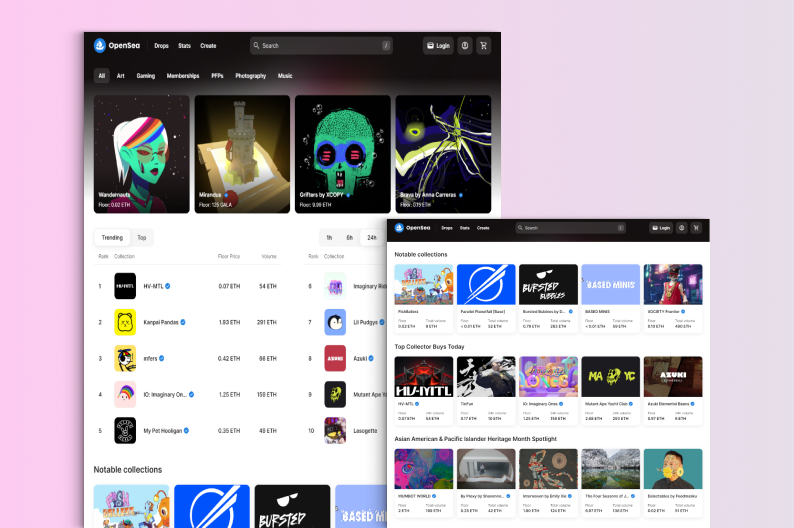The image size is (794, 528).
Task: Click the Kanpai Pandas collection avatar
Action: coord(125,322)
